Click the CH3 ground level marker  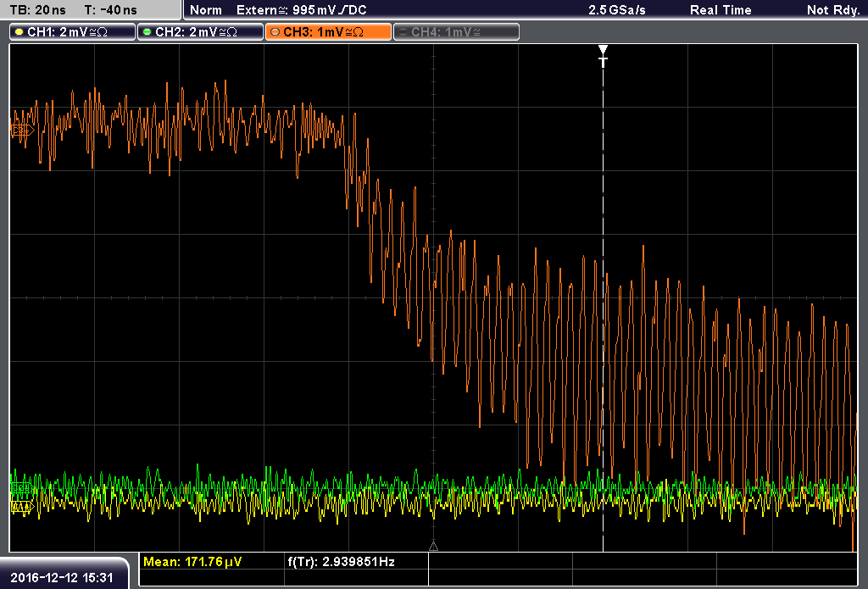[22, 131]
